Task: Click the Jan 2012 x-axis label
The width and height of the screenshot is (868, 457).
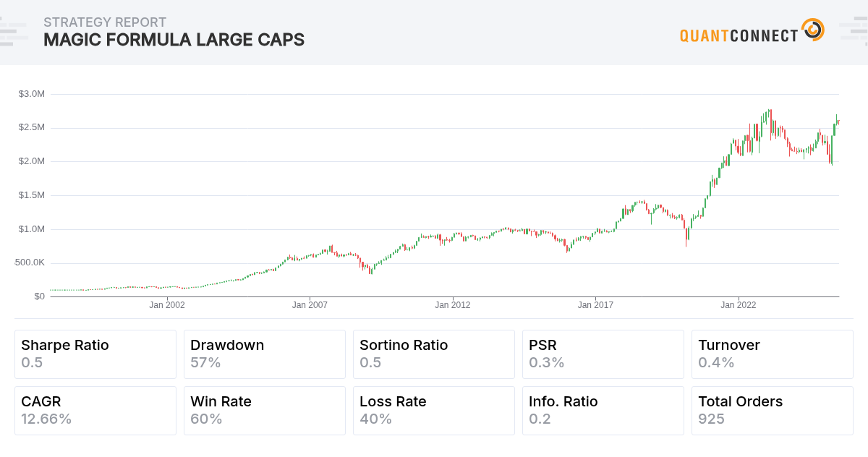Action: click(453, 305)
